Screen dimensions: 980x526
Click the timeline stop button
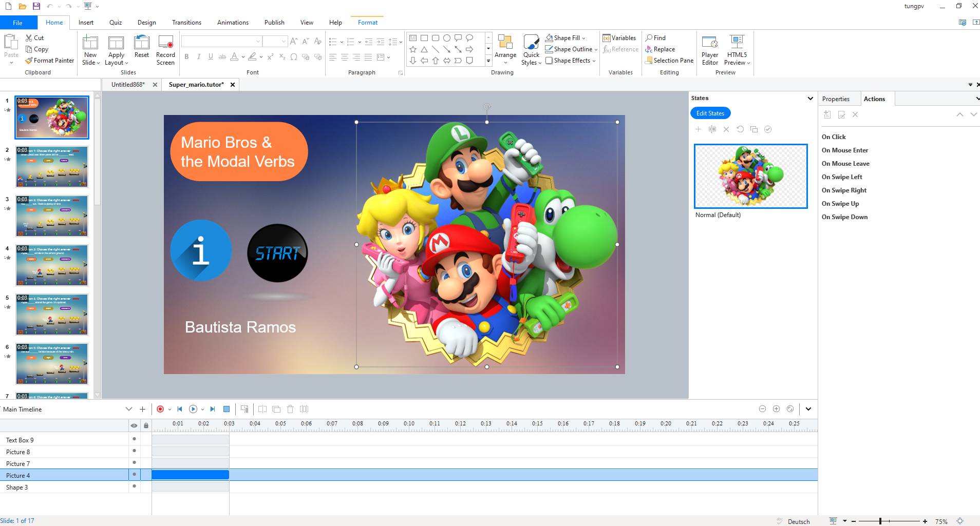[x=227, y=409]
